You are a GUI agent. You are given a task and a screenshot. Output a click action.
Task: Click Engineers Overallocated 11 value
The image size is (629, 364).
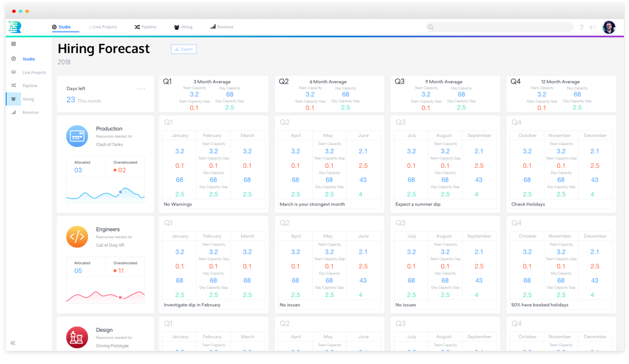click(121, 271)
